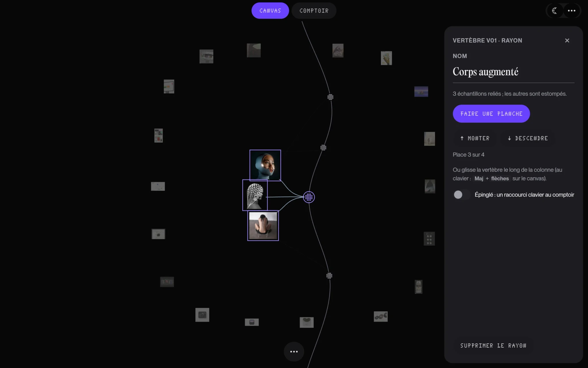Screen dimensions: 588x368
Task: Open the beaded head sculpture sample
Action: pos(255,195)
